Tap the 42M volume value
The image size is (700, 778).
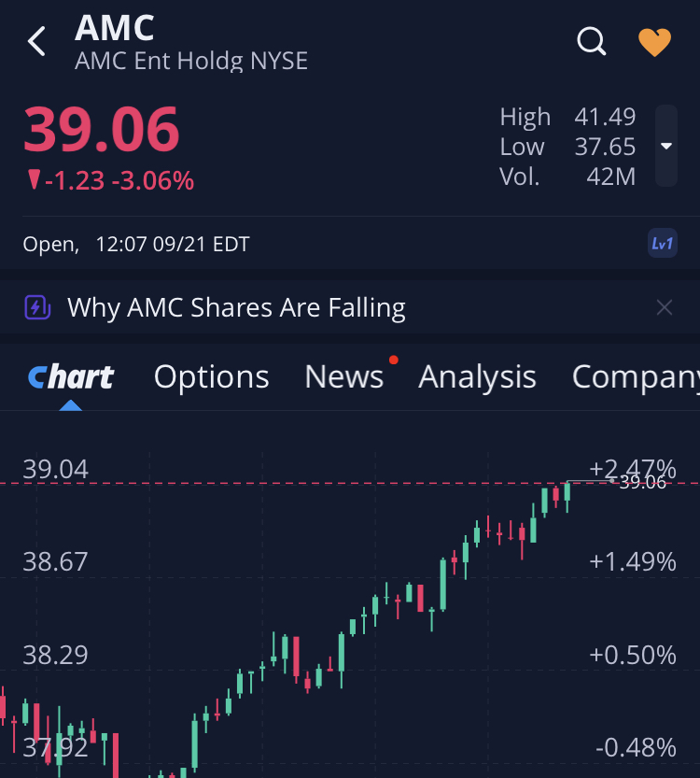point(611,176)
